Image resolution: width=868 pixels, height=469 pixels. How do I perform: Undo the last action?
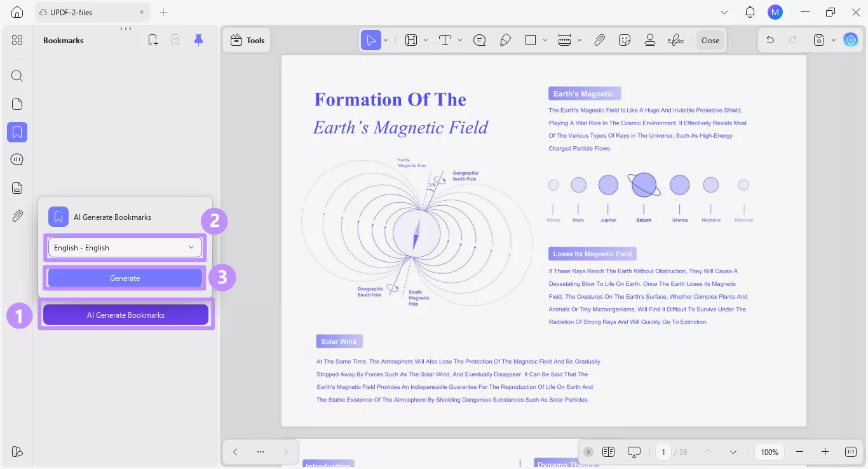pos(770,40)
